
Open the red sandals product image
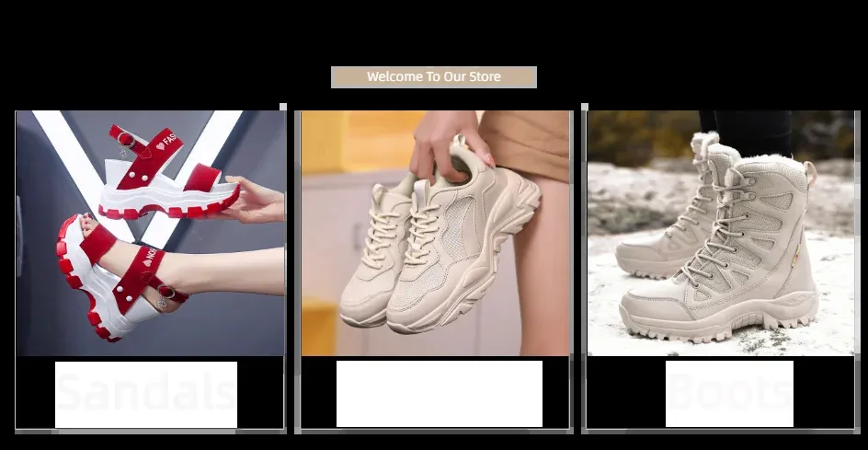coord(150,233)
